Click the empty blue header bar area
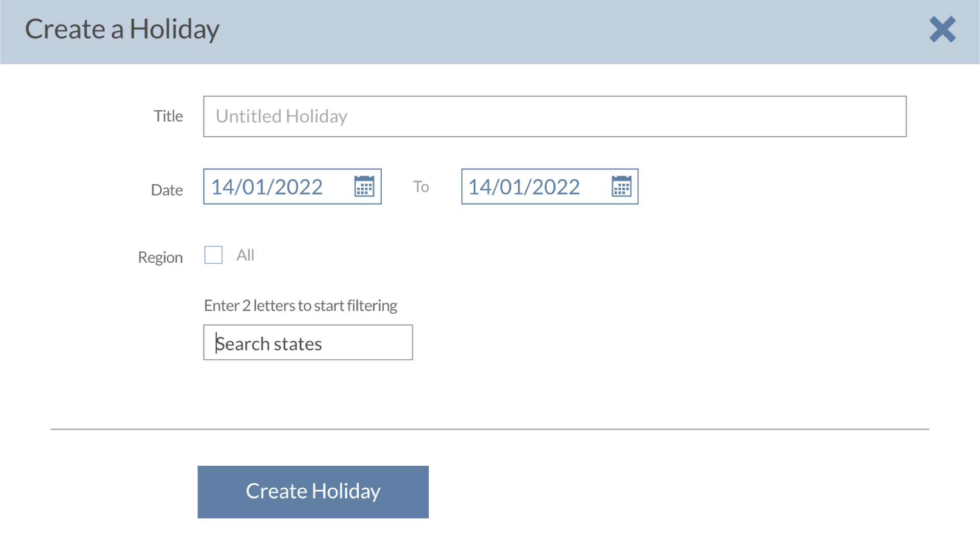980x551 pixels. (561, 32)
